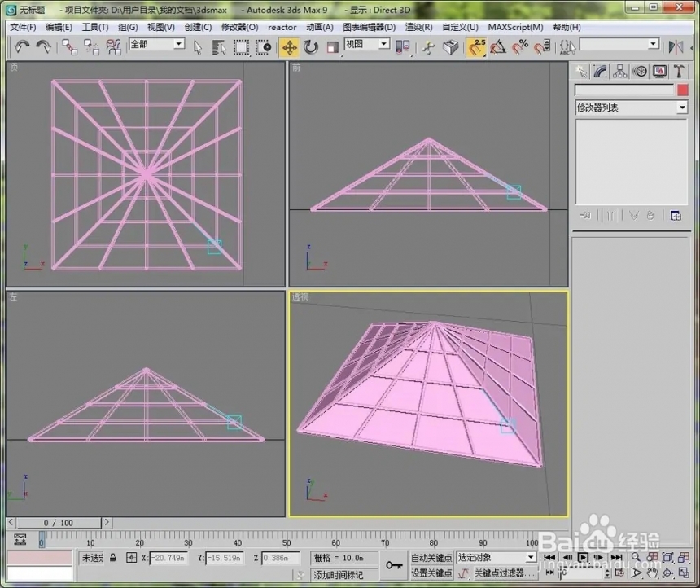Click the Redo arrow in toolbar
Image resolution: width=700 pixels, height=588 pixels.
click(x=43, y=47)
